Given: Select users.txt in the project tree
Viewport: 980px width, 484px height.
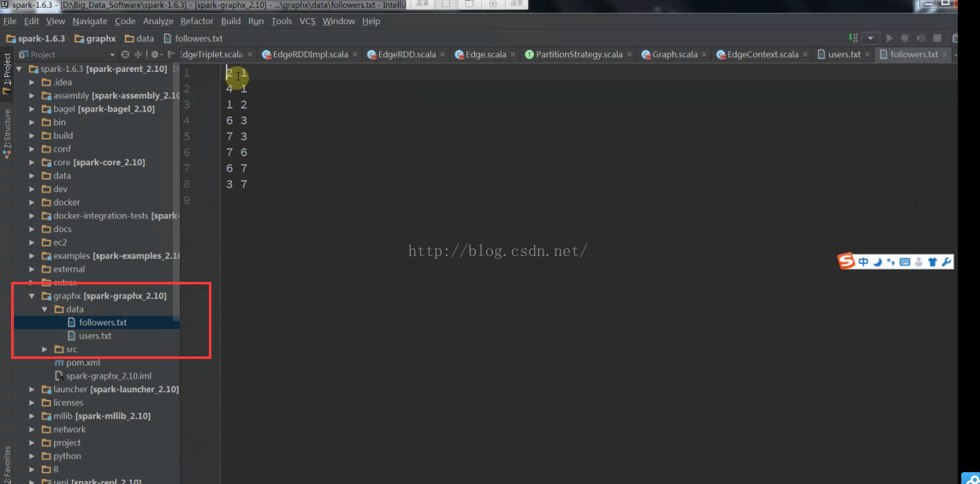Looking at the screenshot, I should (95, 336).
